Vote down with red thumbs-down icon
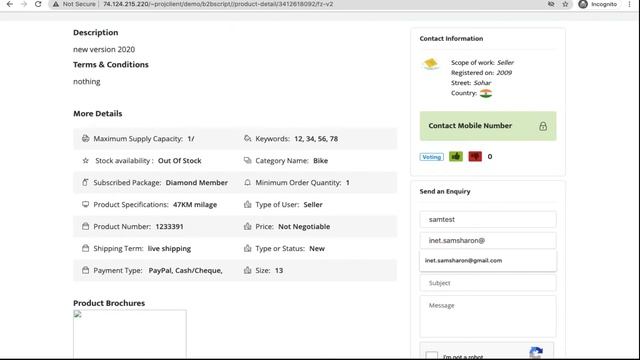The height and width of the screenshot is (360, 640). coord(475,156)
